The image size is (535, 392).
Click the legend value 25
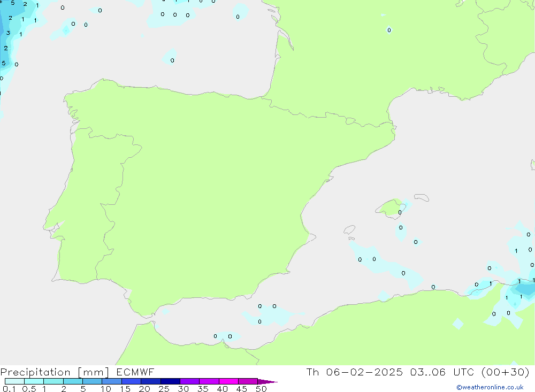[164, 389]
